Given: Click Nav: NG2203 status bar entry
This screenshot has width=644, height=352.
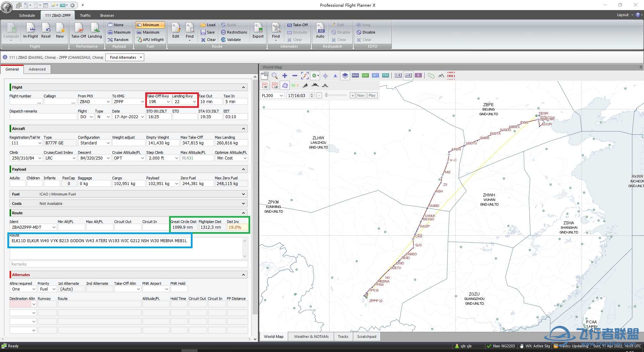Looking at the screenshot, I should click(x=501, y=346).
